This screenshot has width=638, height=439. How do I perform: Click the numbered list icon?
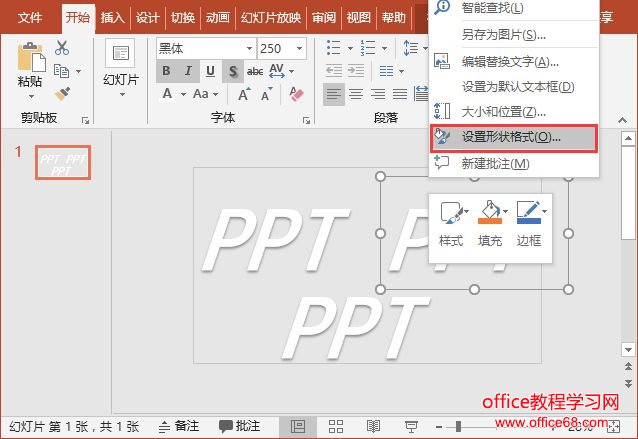(x=367, y=48)
